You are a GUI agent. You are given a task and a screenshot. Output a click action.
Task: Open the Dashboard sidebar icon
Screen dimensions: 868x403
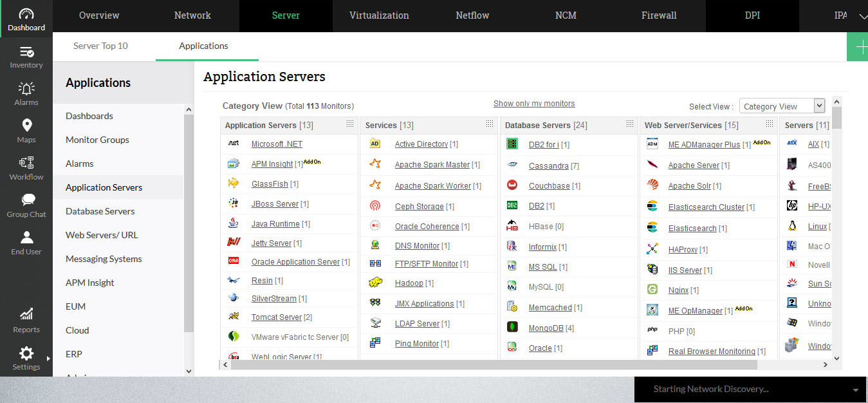point(26,14)
